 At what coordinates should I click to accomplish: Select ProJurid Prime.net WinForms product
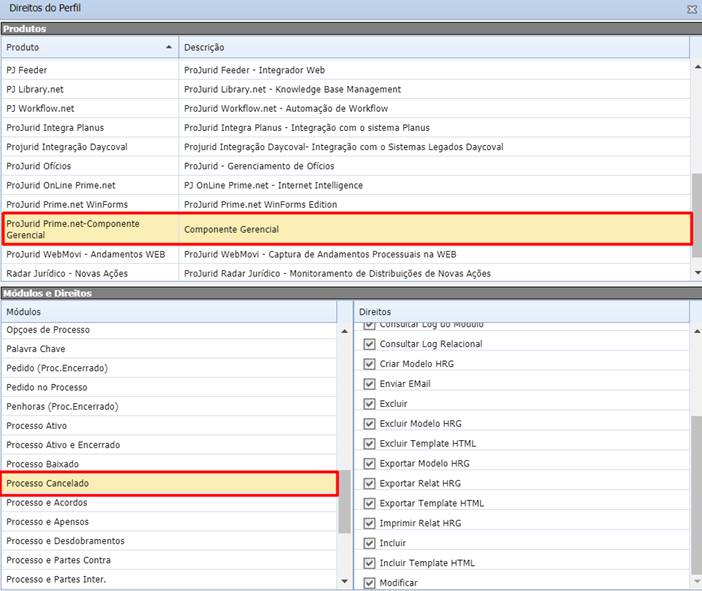[345, 205]
